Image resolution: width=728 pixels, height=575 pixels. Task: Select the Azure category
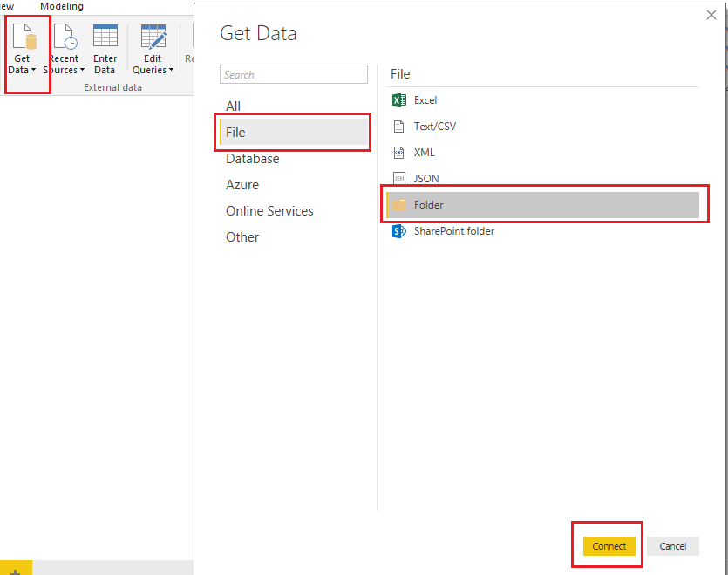coord(242,184)
